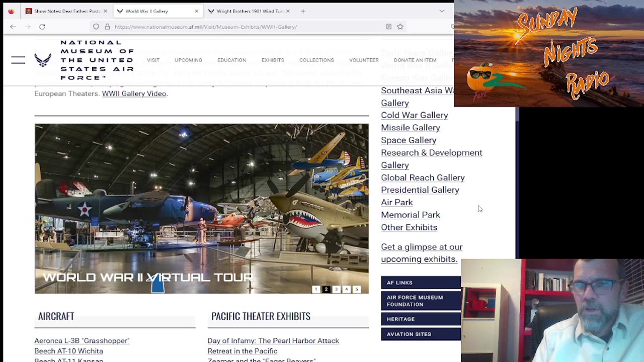Screen dimensions: 644x362
Task: Click the padlock site info icon
Action: 107,27
